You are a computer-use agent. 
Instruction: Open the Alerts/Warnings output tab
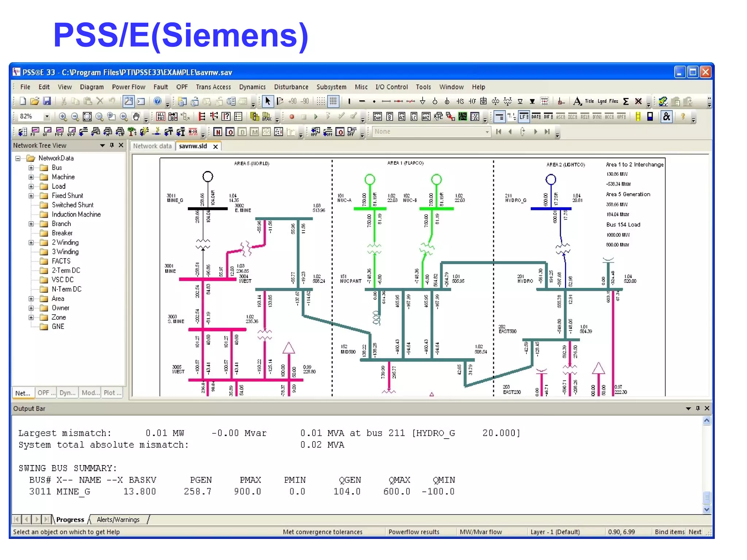click(x=118, y=520)
